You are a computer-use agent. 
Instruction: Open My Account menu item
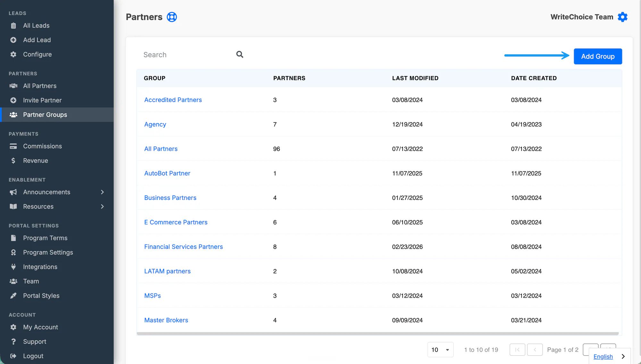40,327
